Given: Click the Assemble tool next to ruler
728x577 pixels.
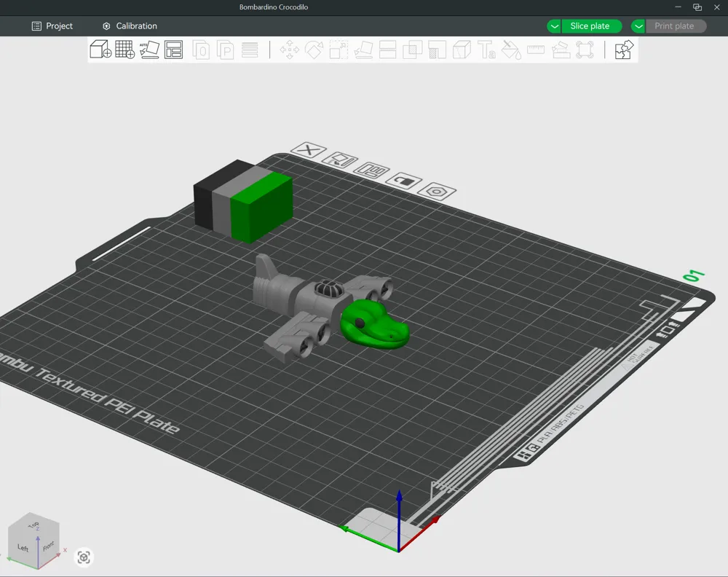Looking at the screenshot, I should (561, 50).
